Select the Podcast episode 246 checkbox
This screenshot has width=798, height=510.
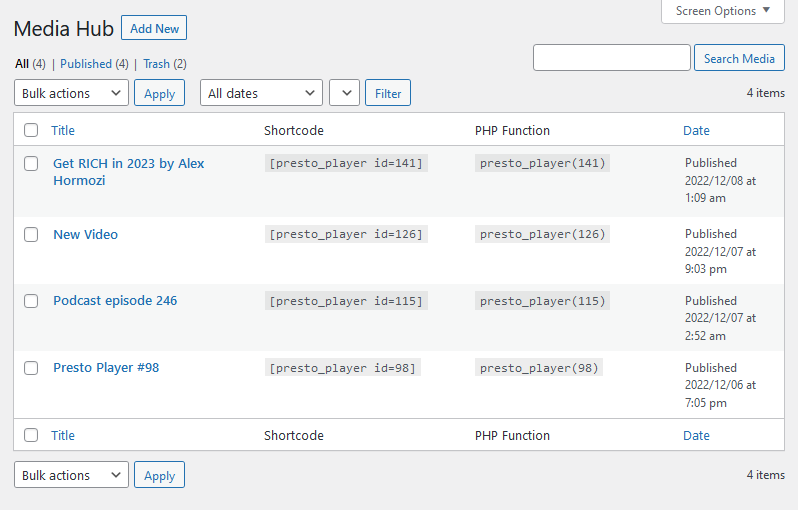click(x=31, y=301)
